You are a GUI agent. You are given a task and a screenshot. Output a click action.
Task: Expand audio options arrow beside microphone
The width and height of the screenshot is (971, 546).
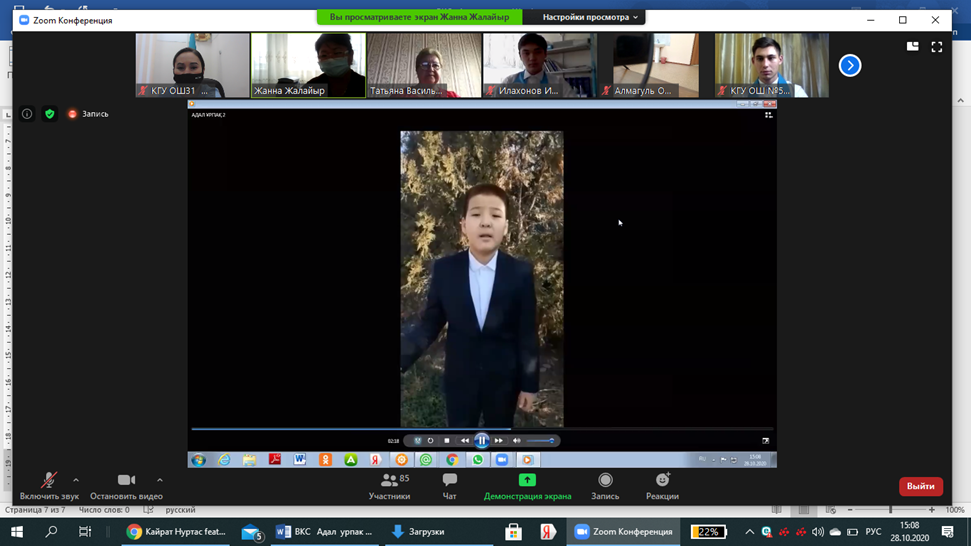[x=76, y=480]
